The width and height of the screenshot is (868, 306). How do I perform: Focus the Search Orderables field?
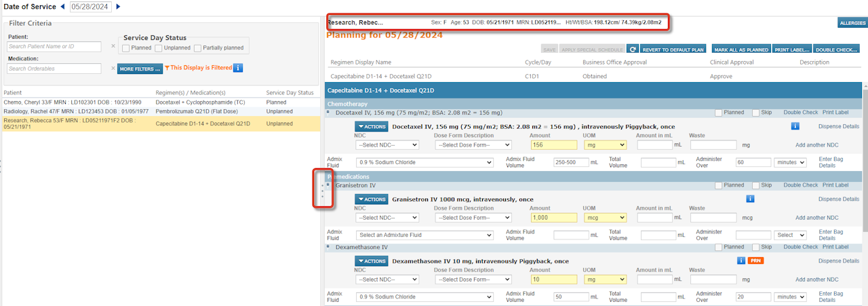point(54,69)
